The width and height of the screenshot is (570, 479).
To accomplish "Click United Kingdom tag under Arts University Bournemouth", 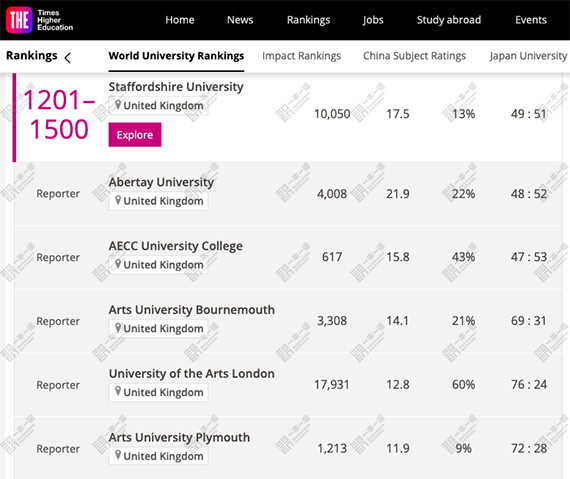I will [158, 329].
